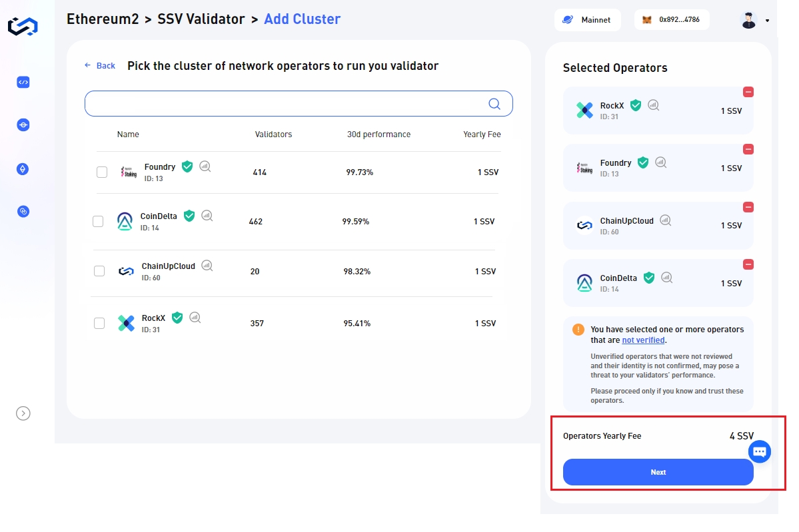Tick the Foundry operator checkbox
The width and height of the screenshot is (799, 532).
pos(102,172)
